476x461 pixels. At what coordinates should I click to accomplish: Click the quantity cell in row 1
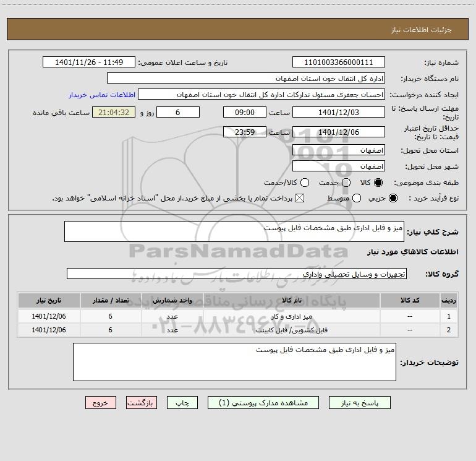click(x=111, y=316)
